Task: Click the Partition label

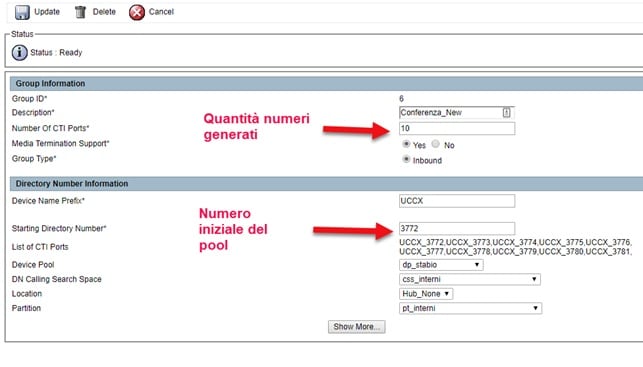Action: [26, 308]
